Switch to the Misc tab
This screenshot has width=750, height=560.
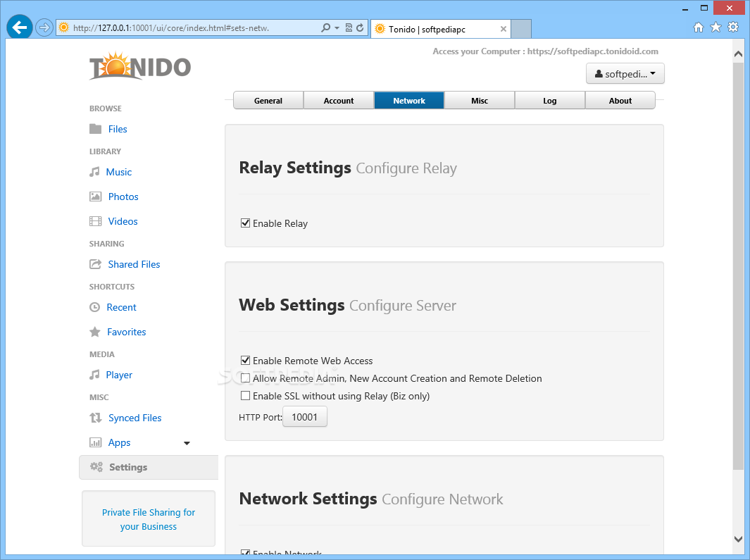pos(480,101)
